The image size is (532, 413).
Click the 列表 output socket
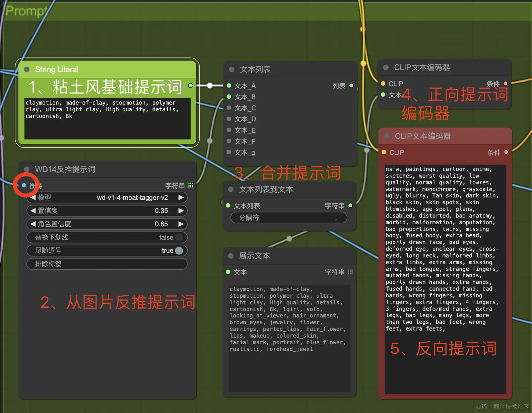click(x=351, y=85)
